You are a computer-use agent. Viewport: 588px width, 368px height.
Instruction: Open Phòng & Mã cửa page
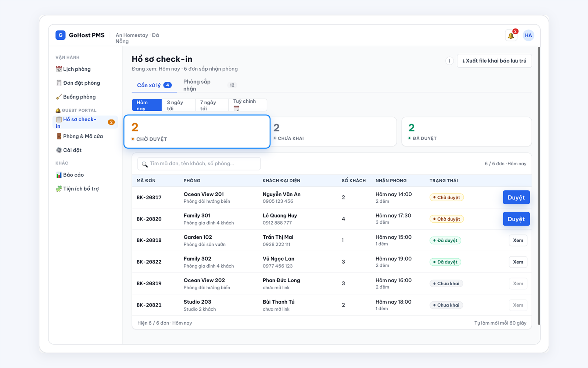coord(79,136)
